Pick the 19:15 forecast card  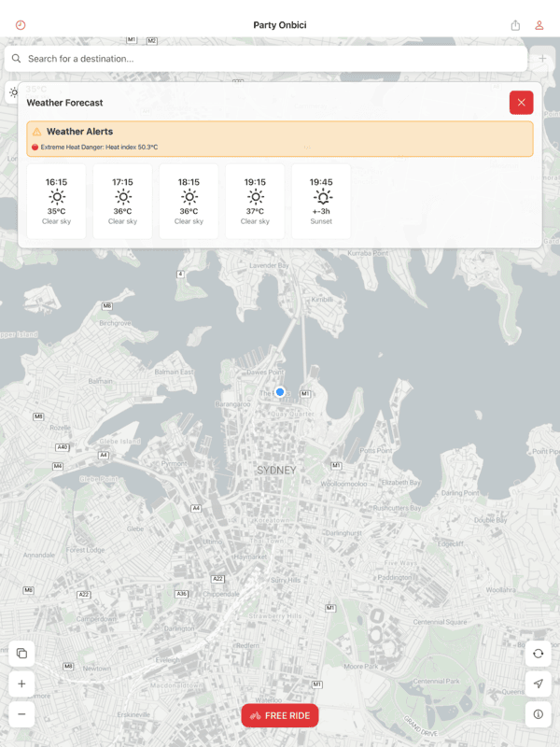click(x=255, y=202)
